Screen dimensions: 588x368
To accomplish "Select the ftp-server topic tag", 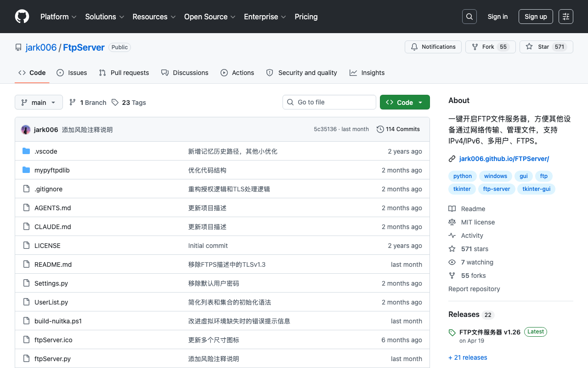I will point(497,189).
